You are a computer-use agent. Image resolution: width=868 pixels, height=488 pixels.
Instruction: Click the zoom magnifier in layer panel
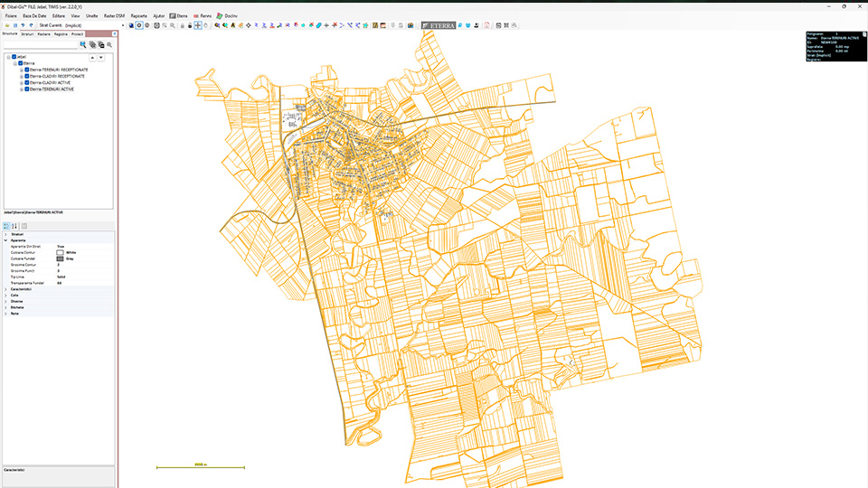click(109, 44)
